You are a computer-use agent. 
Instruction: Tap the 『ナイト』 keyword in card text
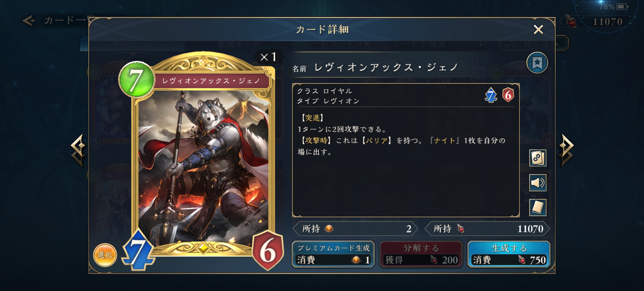[444, 140]
